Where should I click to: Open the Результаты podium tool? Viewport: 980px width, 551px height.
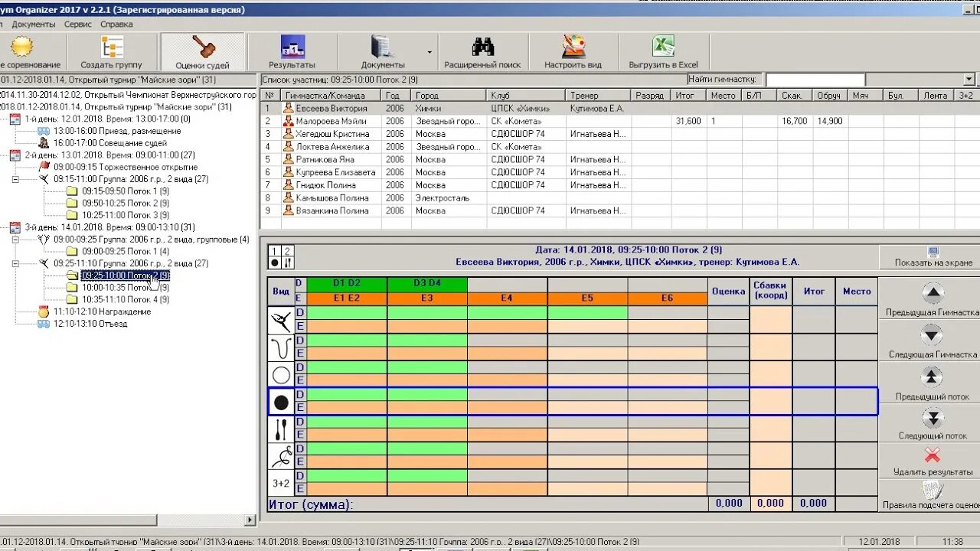click(x=292, y=52)
